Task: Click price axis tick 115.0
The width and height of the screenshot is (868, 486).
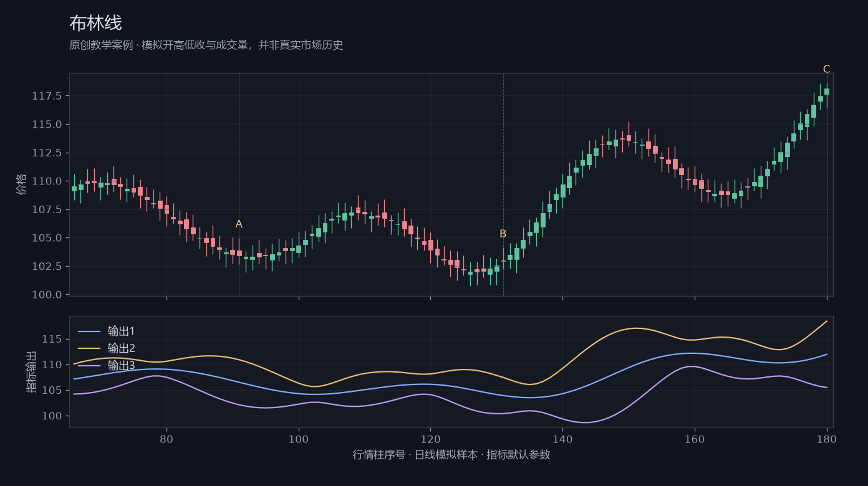Action: coord(47,125)
